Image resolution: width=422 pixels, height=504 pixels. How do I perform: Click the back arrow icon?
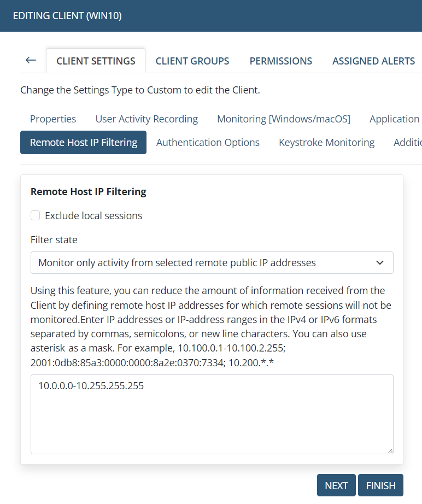31,61
